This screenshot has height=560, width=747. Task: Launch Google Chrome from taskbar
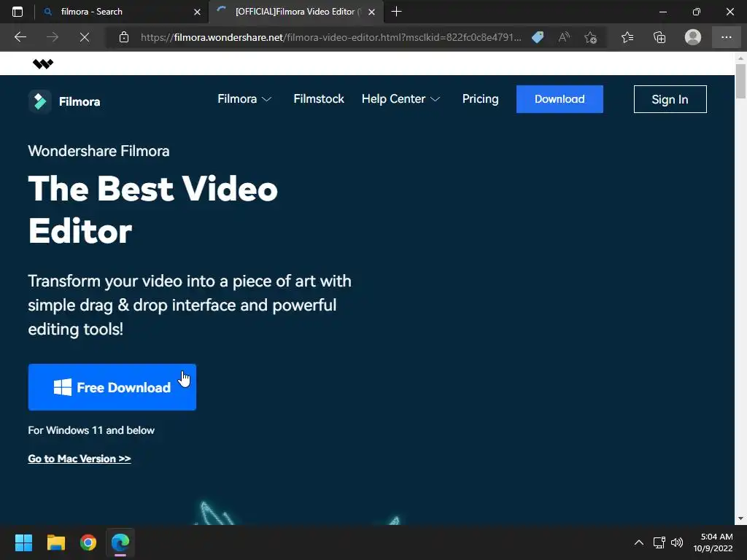click(88, 542)
